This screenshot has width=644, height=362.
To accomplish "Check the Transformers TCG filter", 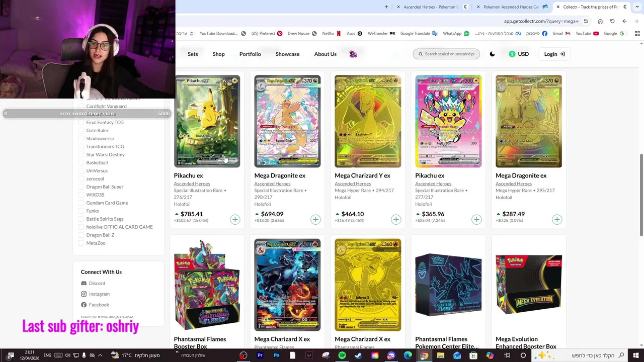I will [82, 147].
